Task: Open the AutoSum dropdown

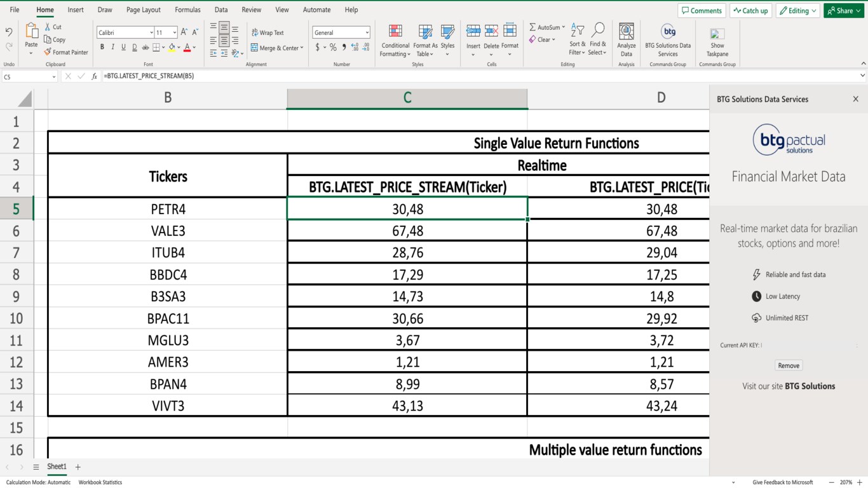Action: pyautogui.click(x=563, y=27)
